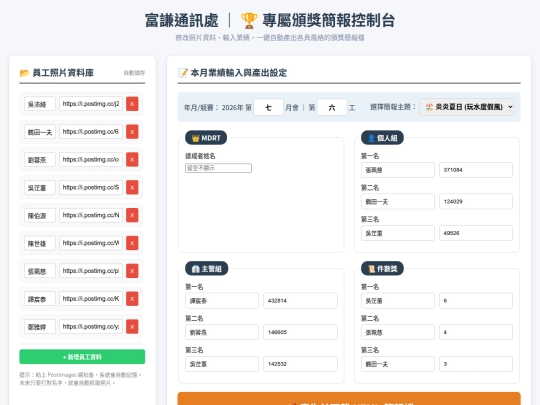Image resolution: width=540 pixels, height=405 pixels.
Task: Edit 件數獎 second place count 4
Action: pyautogui.click(x=476, y=332)
